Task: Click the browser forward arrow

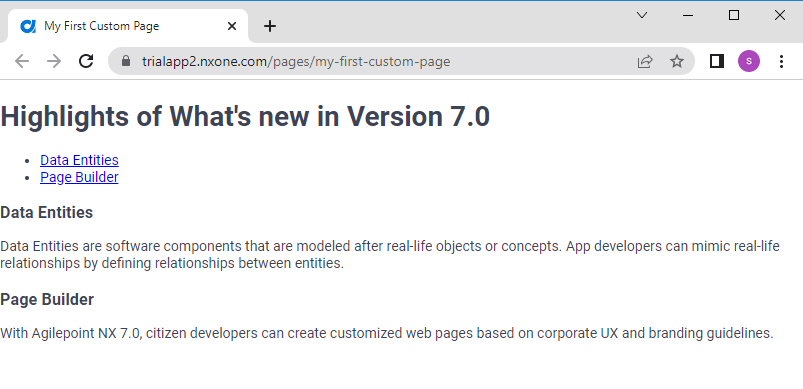Action: 54,61
